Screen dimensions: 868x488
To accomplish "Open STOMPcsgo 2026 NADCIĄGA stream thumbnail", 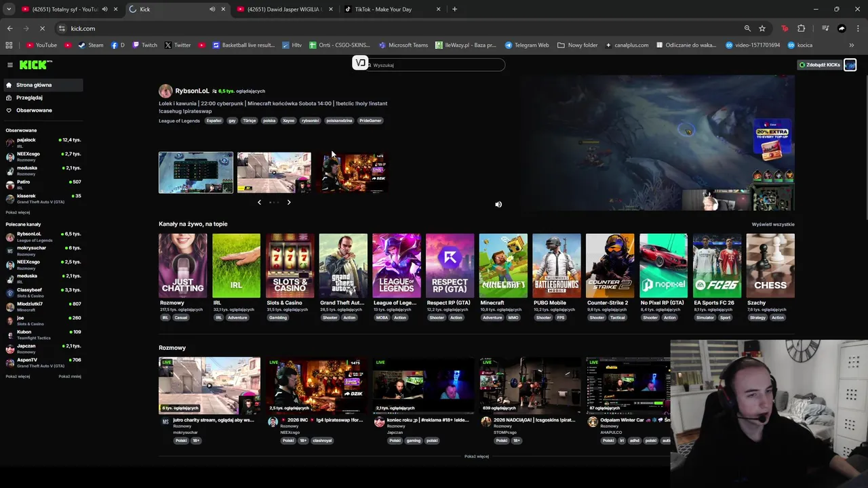I will (530, 386).
